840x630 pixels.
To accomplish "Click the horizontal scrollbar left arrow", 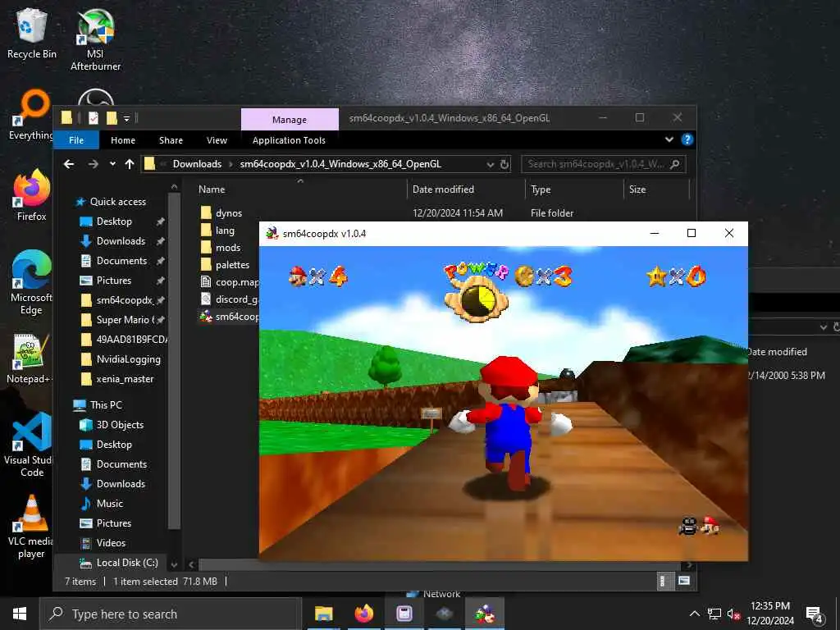I will (191, 564).
